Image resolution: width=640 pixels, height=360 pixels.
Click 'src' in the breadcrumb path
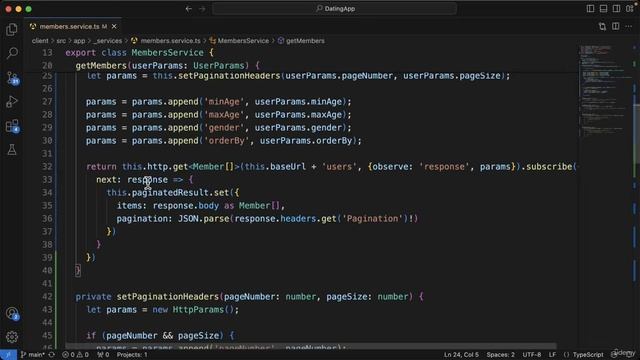[61, 41]
